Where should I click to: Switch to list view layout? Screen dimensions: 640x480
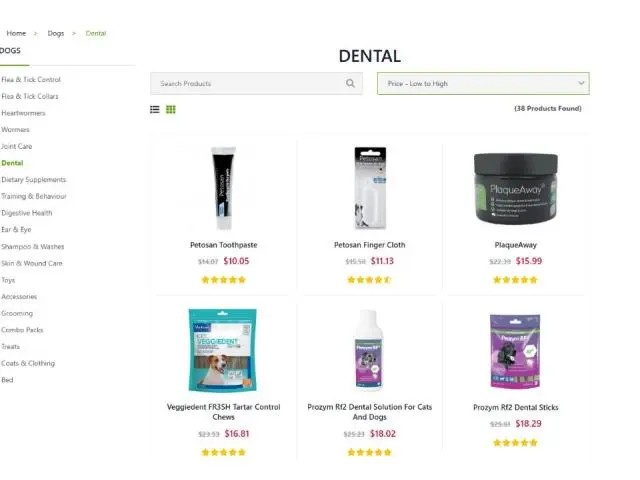tap(155, 109)
